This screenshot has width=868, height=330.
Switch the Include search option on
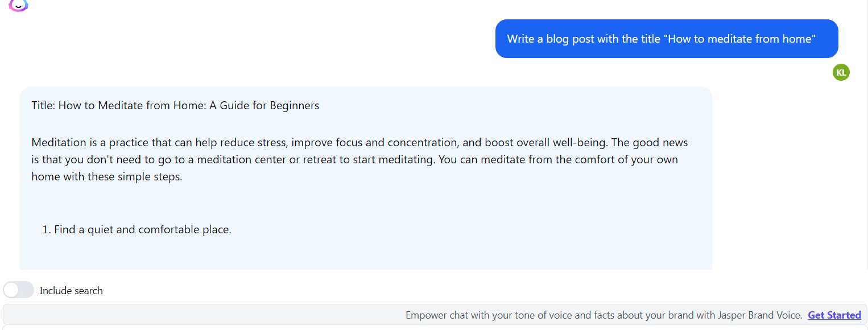pyautogui.click(x=18, y=290)
